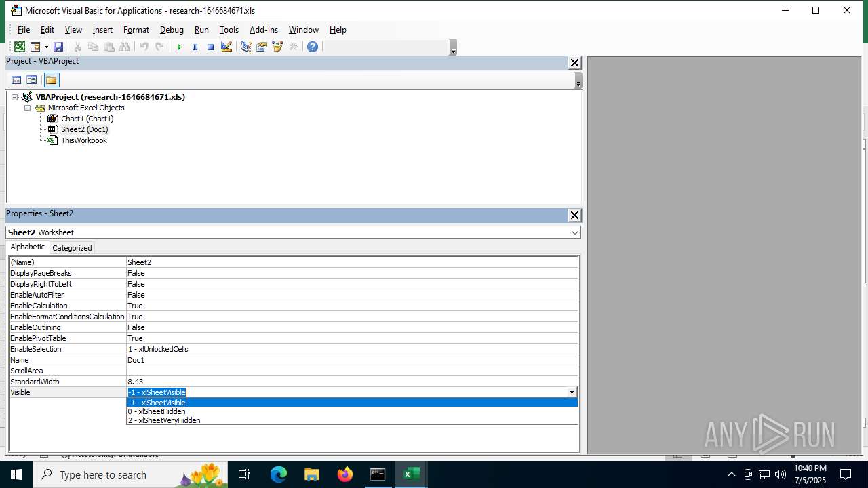Collapse the Microsoft Excel Objects folder
The image size is (868, 488).
tap(28, 108)
